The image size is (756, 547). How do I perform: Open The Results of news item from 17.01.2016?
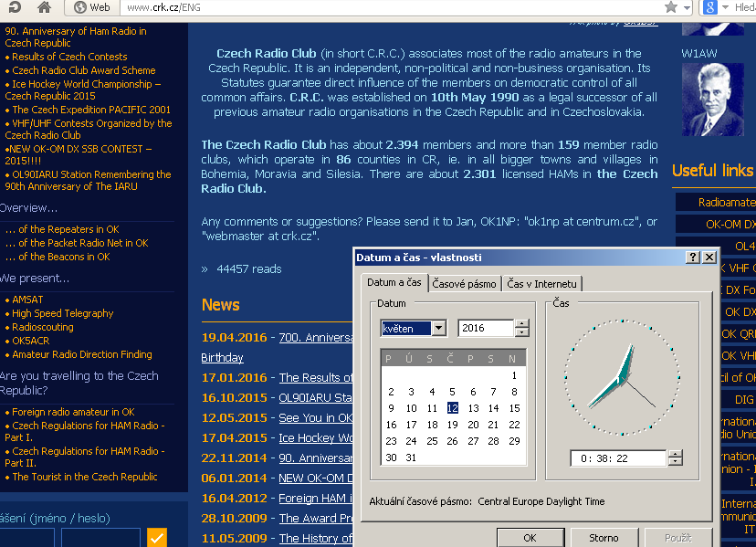coord(316,377)
